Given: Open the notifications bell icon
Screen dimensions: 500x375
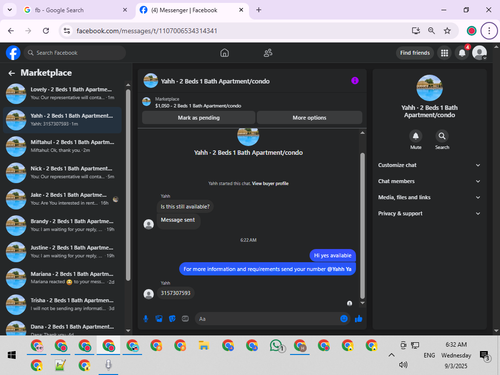Looking at the screenshot, I should [x=462, y=53].
